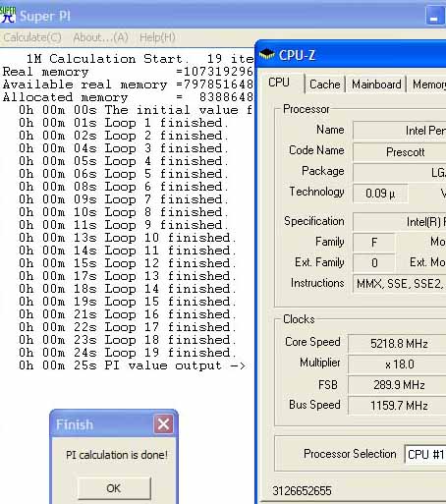The image size is (446, 504).
Task: Click the 'Loop 9 finished' line
Action: pos(124,225)
